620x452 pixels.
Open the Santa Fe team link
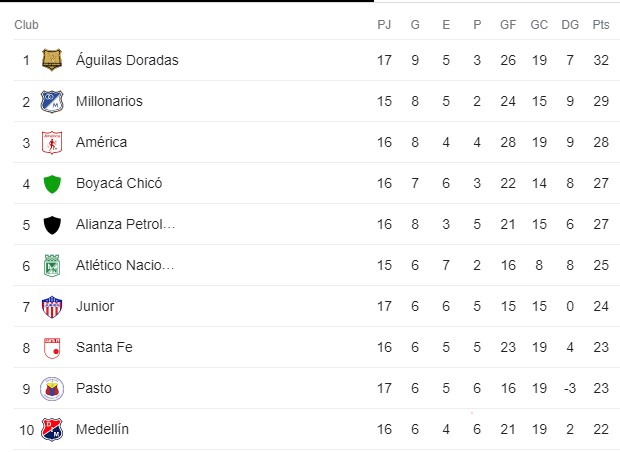tap(104, 347)
